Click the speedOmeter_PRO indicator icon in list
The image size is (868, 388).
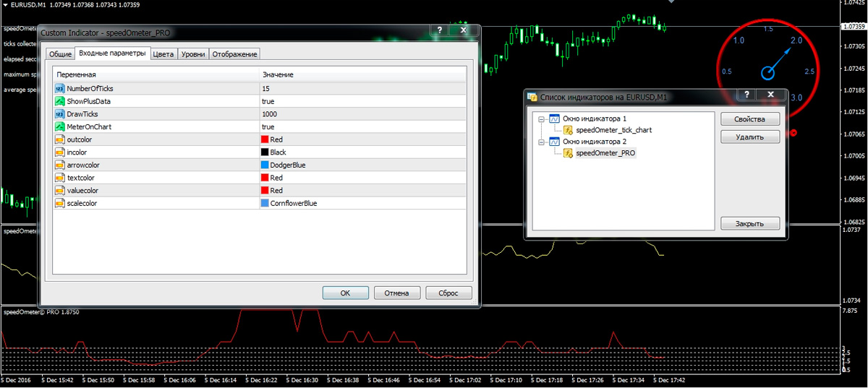569,153
